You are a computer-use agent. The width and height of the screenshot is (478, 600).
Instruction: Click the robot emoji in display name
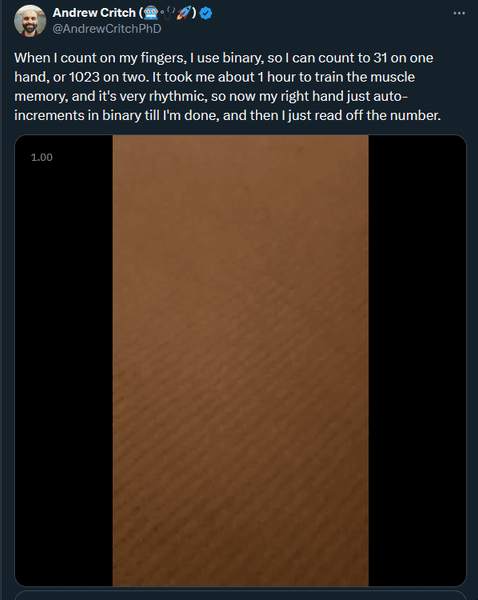point(150,13)
